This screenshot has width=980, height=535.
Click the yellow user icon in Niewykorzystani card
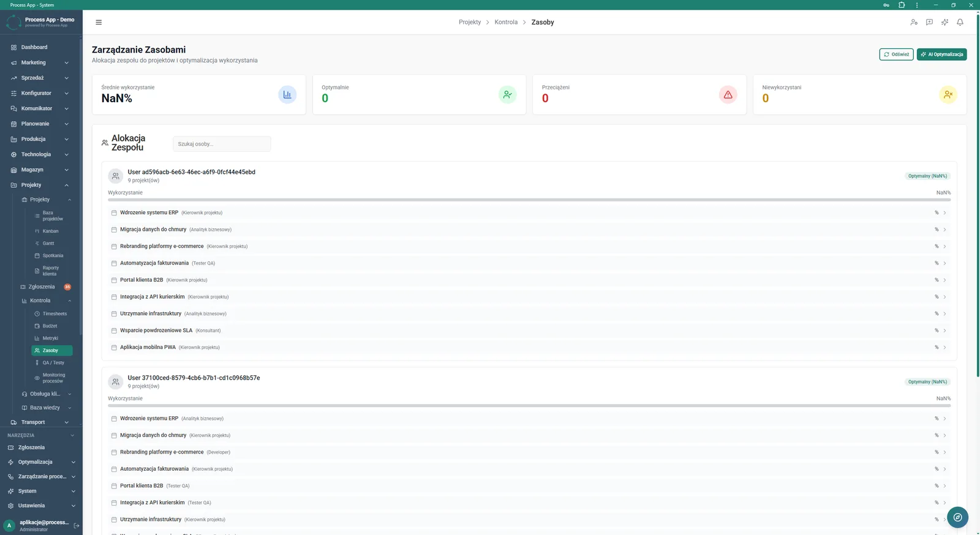pyautogui.click(x=948, y=94)
